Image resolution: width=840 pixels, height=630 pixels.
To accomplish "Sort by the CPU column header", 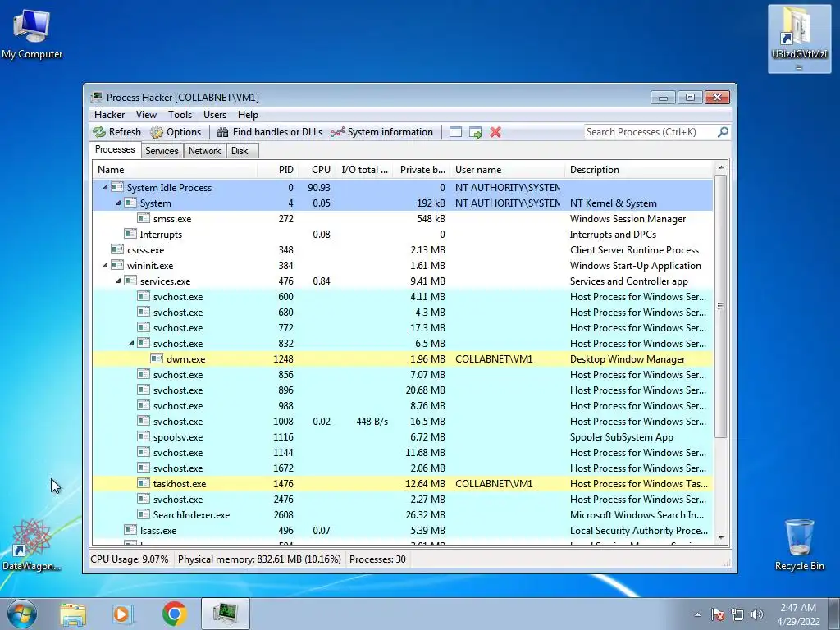I will coord(316,170).
